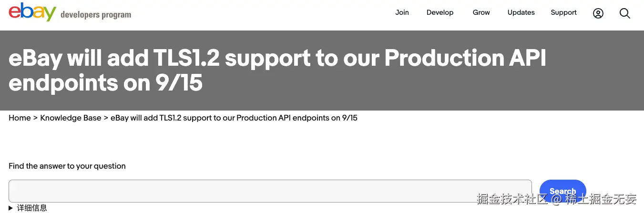Click the 'Find the answer to your question' label
644x213 pixels.
[x=67, y=166]
